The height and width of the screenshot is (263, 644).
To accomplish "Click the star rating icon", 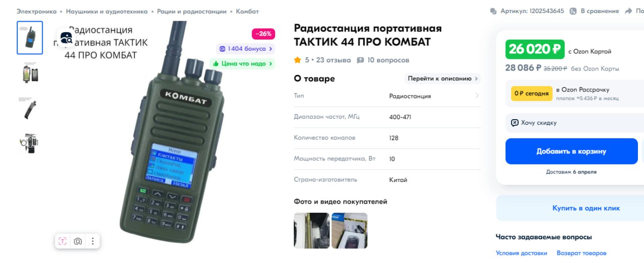I will (298, 60).
